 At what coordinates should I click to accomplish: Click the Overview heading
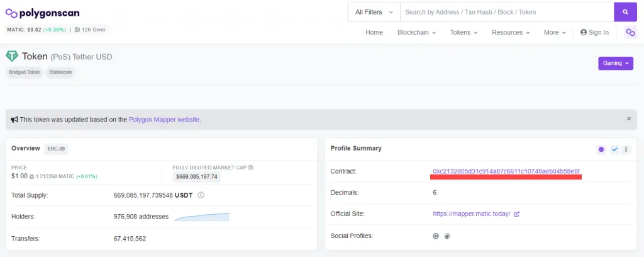[26, 148]
